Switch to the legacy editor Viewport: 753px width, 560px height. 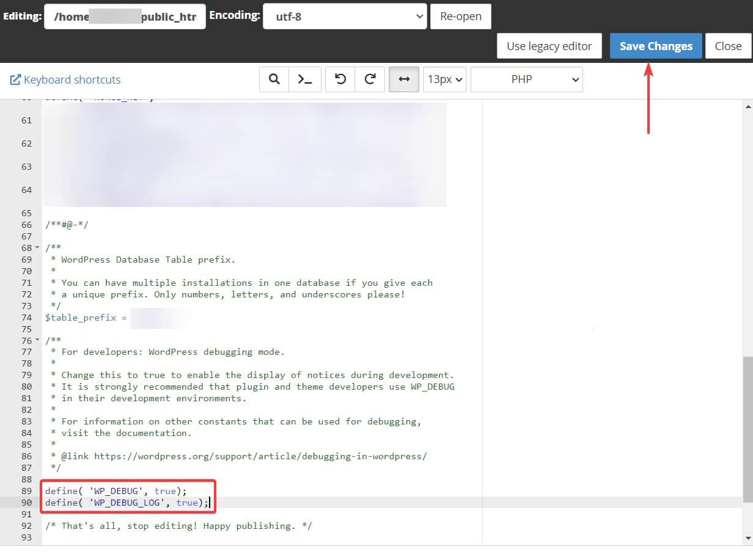click(549, 46)
